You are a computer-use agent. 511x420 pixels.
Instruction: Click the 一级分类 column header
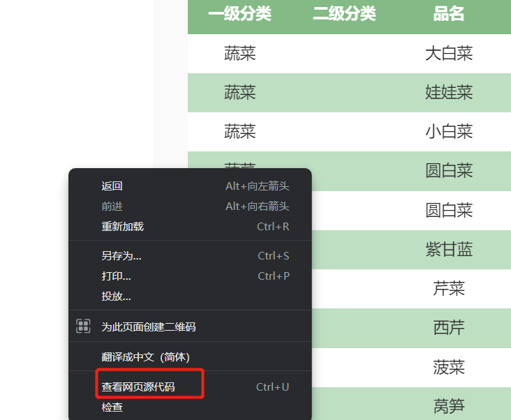[240, 14]
